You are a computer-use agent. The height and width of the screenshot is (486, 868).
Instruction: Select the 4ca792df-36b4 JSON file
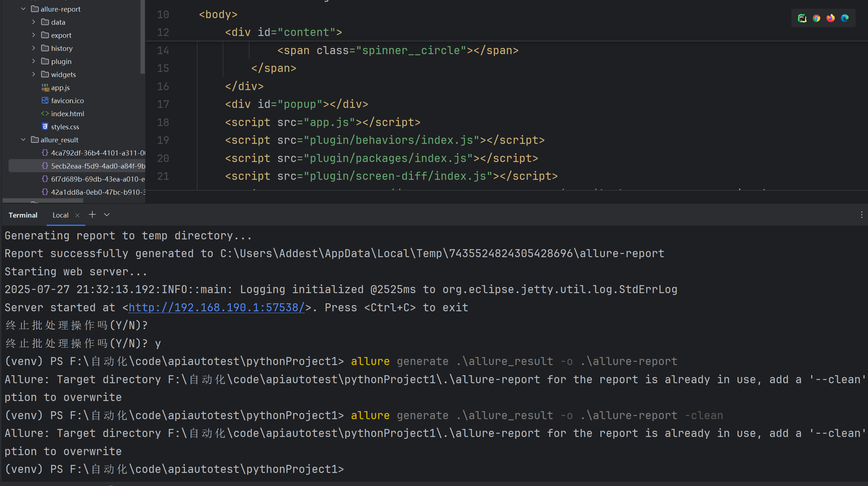(98, 153)
